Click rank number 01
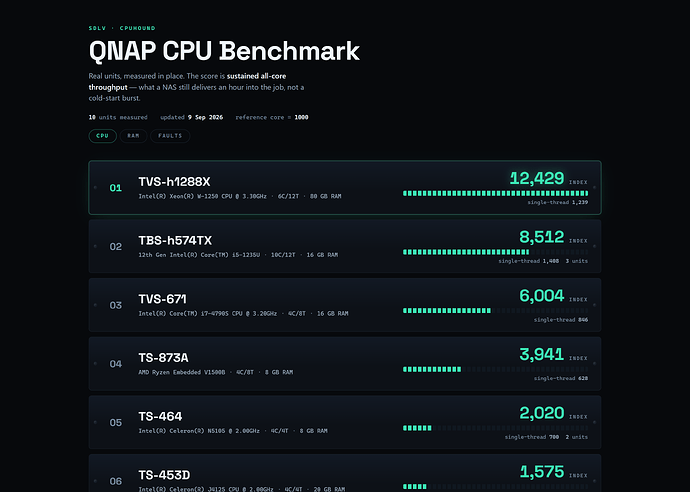The image size is (690, 492). (x=116, y=188)
